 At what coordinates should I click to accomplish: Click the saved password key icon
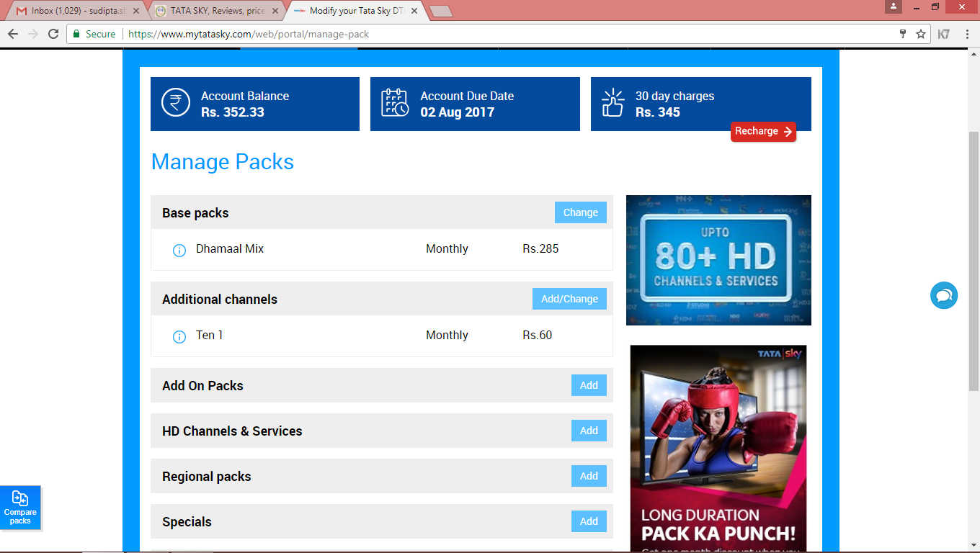[902, 34]
